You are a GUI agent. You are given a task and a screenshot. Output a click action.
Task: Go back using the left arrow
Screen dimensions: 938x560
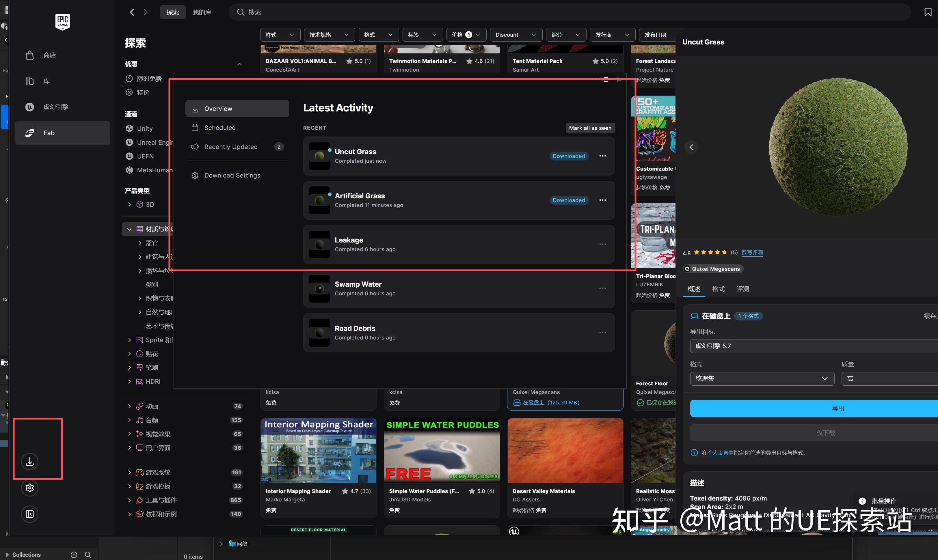pos(132,12)
